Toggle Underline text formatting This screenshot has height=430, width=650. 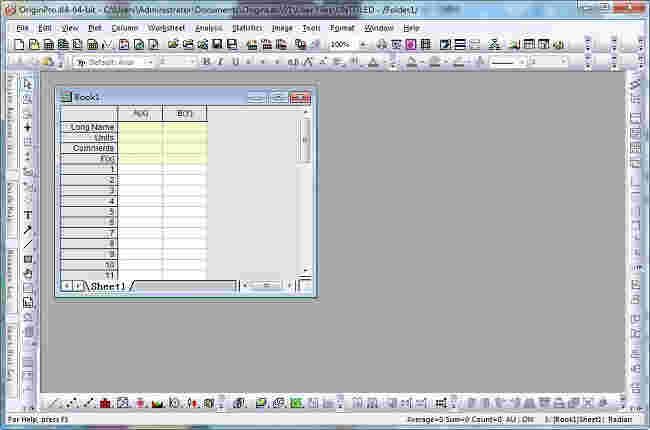coord(235,62)
